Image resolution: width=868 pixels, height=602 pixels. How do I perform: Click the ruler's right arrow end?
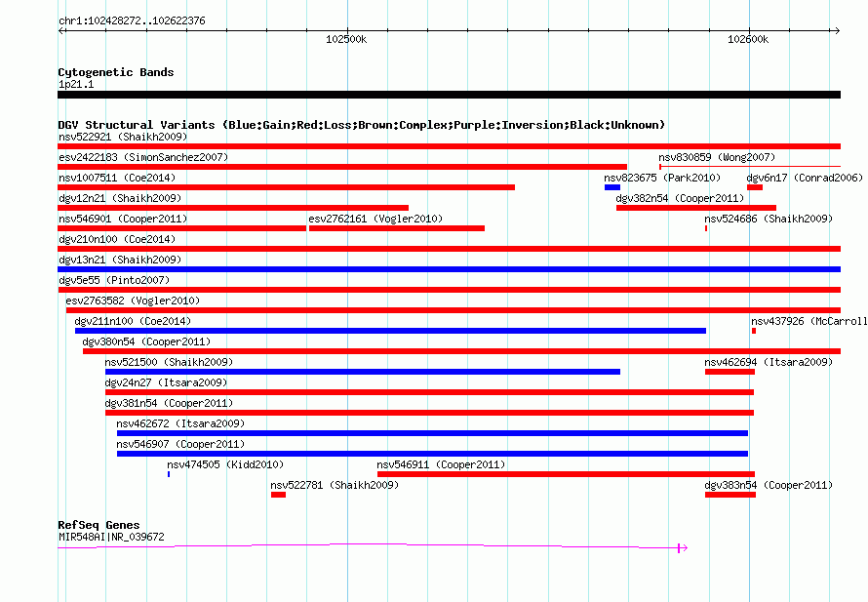click(x=837, y=30)
